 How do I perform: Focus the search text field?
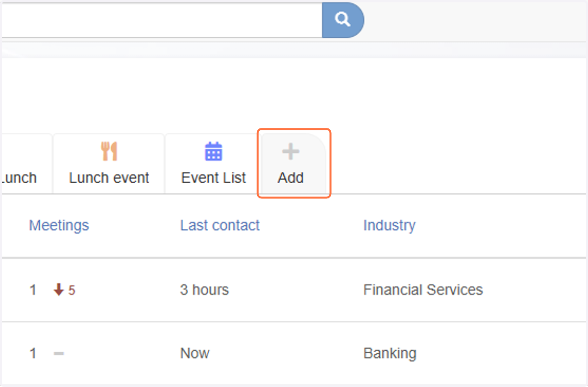pyautogui.click(x=161, y=20)
